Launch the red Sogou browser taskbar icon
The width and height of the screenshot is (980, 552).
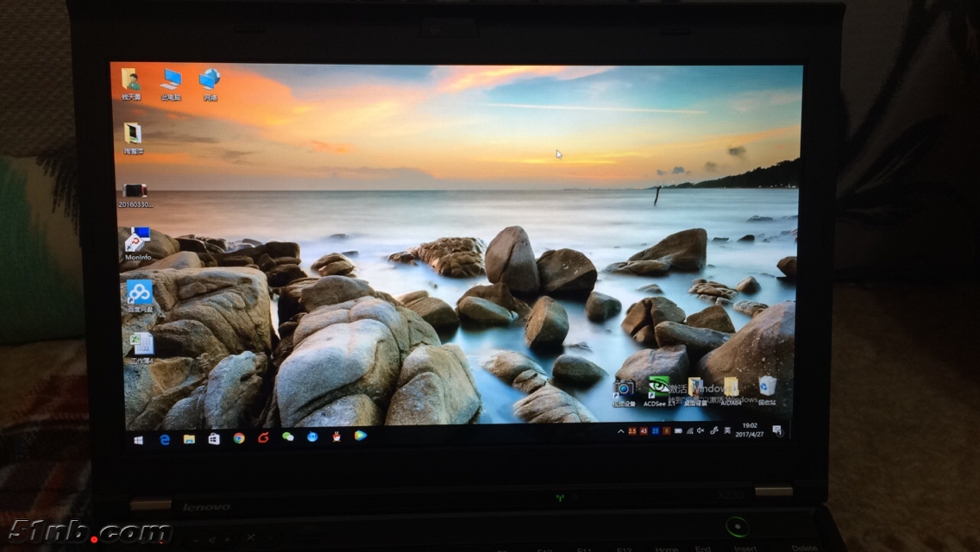(x=263, y=437)
